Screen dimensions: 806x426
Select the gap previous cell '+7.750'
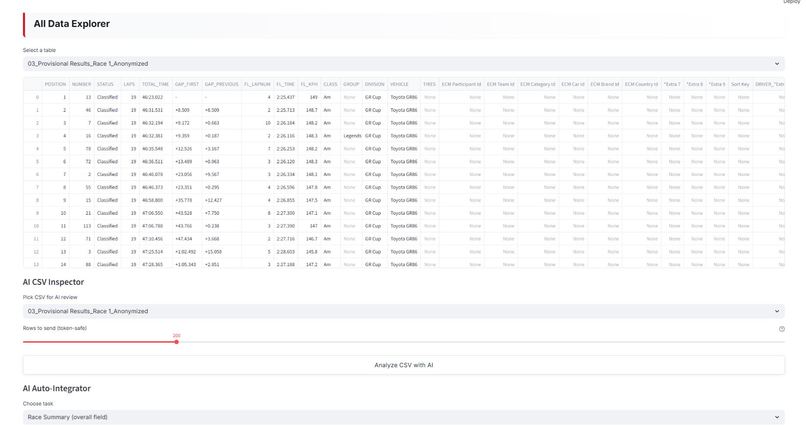[x=222, y=213]
